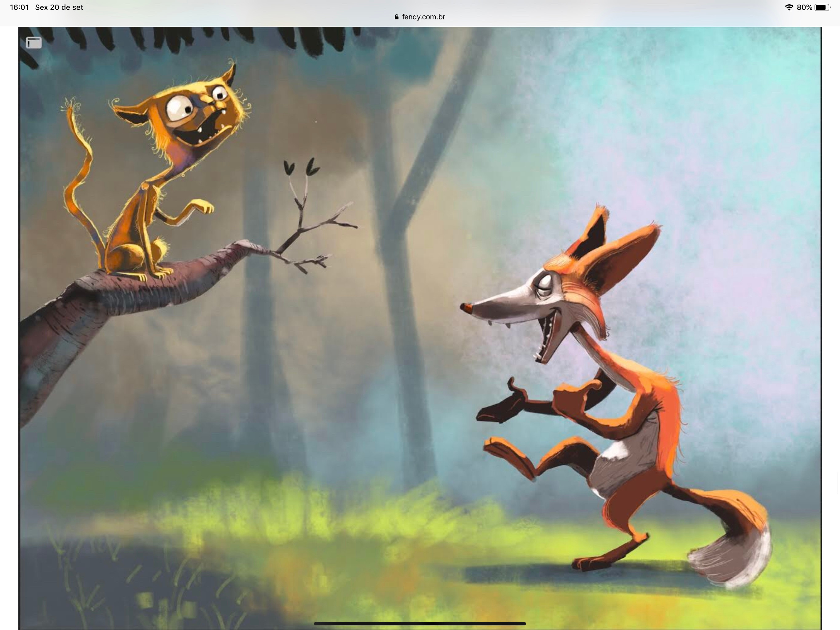Screen dimensions: 840x630
Task: Tap the two dark leaves on the twig
Action: pyautogui.click(x=301, y=167)
